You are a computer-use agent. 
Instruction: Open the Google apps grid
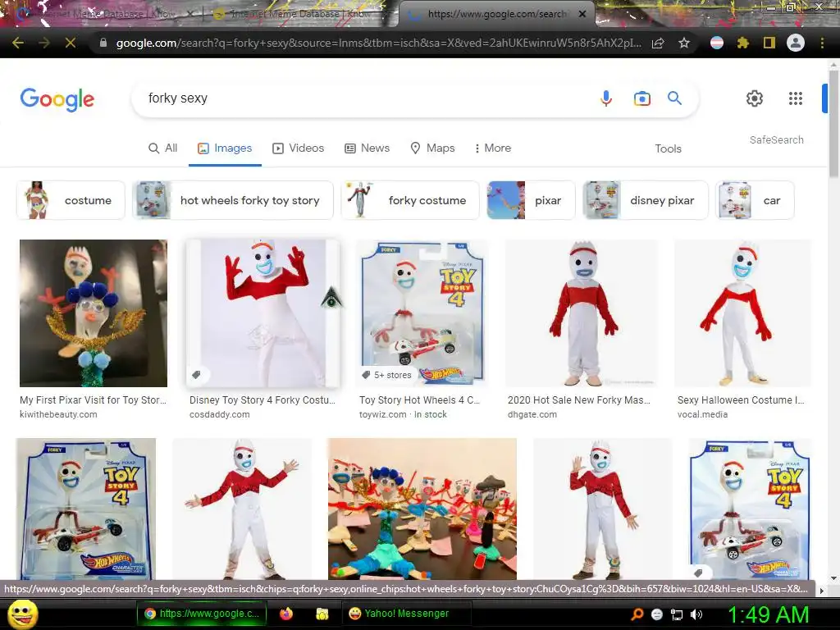796,98
